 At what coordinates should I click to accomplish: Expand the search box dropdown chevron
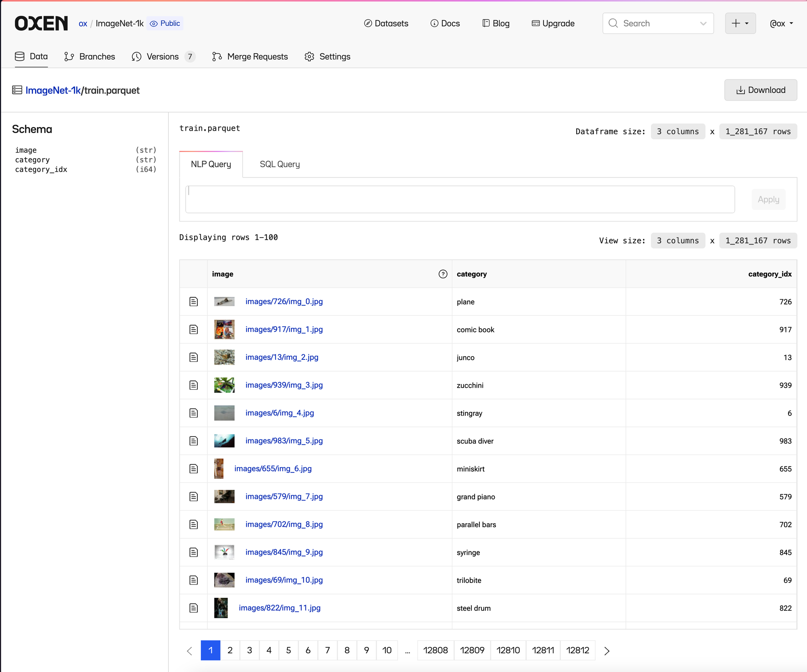click(x=703, y=23)
